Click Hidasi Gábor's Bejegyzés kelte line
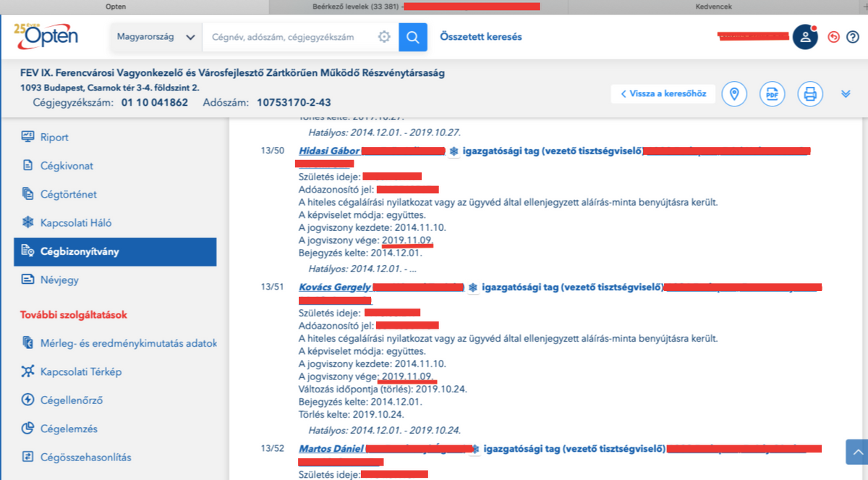This screenshot has width=868, height=480. click(360, 253)
